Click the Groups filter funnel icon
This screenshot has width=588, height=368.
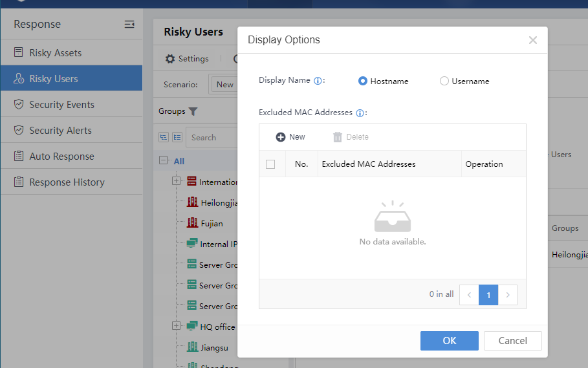pos(193,111)
